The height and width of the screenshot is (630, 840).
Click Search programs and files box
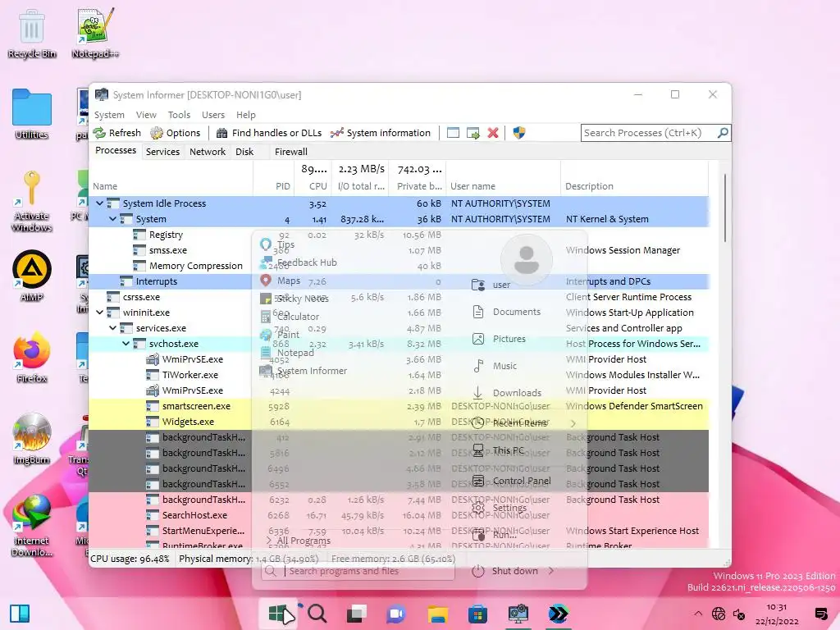tap(358, 571)
